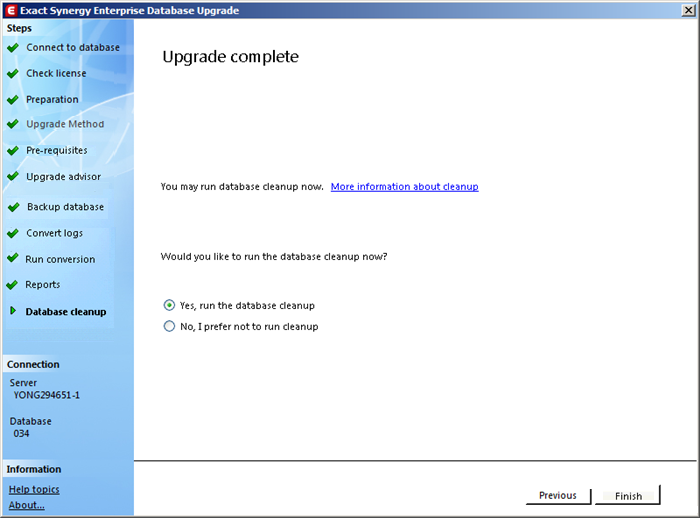Screen dimensions: 700x518
Task: Click the green checkmark beside Check license
Action: point(13,73)
